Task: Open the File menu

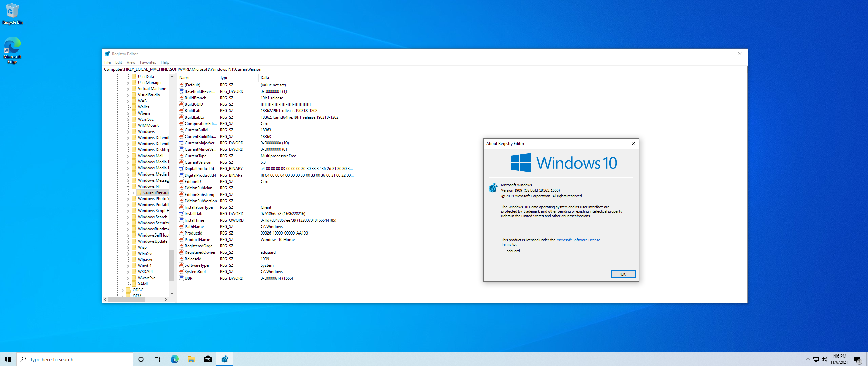Action: click(107, 62)
